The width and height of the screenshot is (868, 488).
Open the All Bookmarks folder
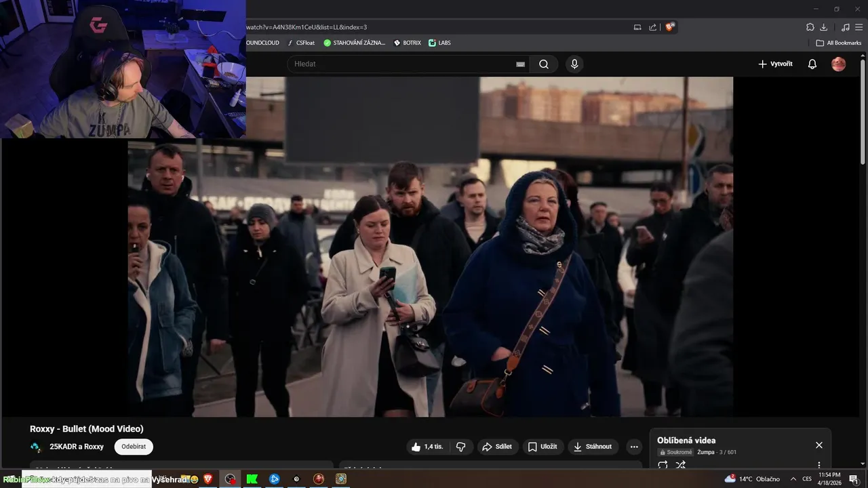pyautogui.click(x=839, y=43)
